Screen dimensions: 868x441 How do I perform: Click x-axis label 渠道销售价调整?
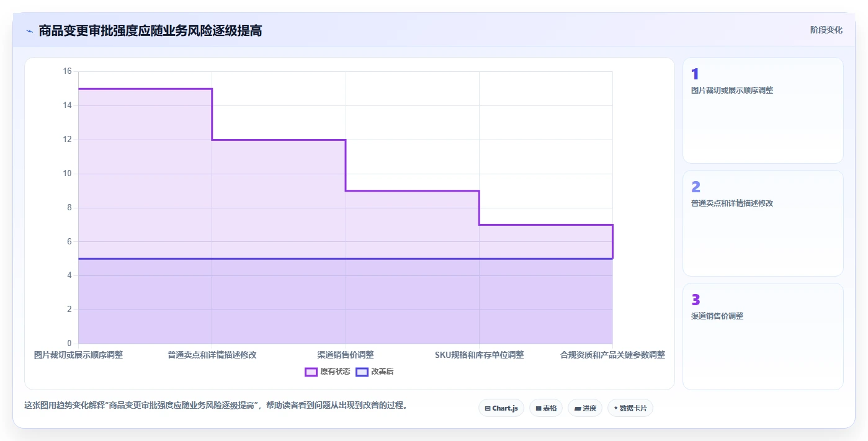346,355
